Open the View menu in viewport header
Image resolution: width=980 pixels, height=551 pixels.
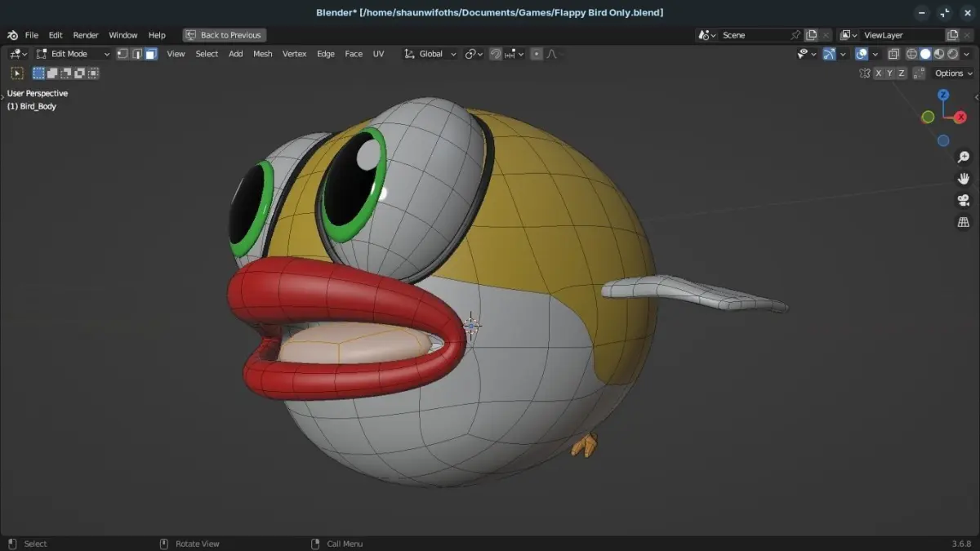coord(176,54)
